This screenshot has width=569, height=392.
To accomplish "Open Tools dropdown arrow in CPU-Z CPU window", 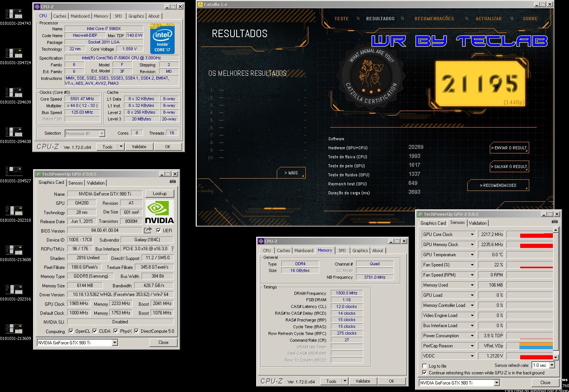I will (x=121, y=147).
